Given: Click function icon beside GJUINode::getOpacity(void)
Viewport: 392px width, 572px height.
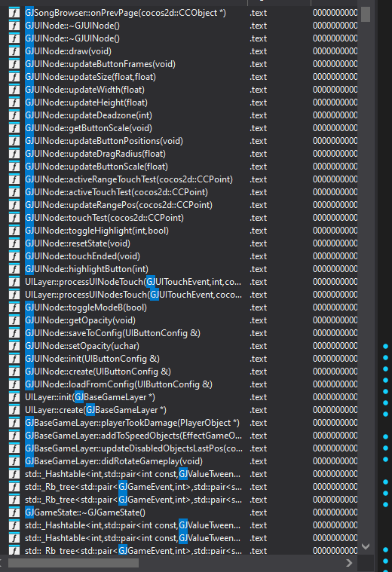Looking at the screenshot, I should pos(14,320).
